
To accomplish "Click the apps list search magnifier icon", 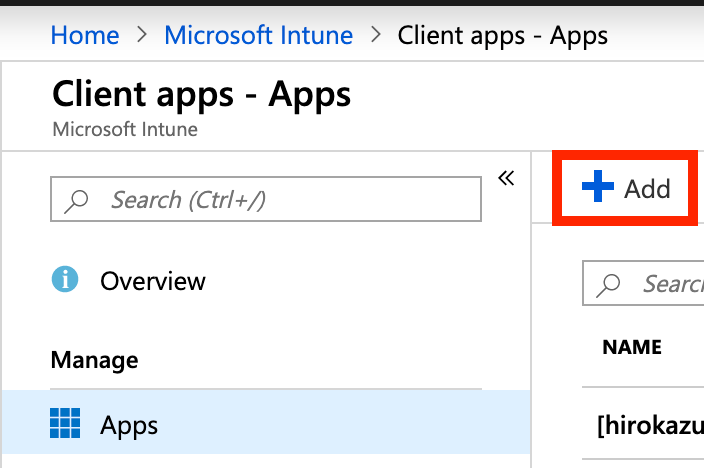I will tap(608, 285).
